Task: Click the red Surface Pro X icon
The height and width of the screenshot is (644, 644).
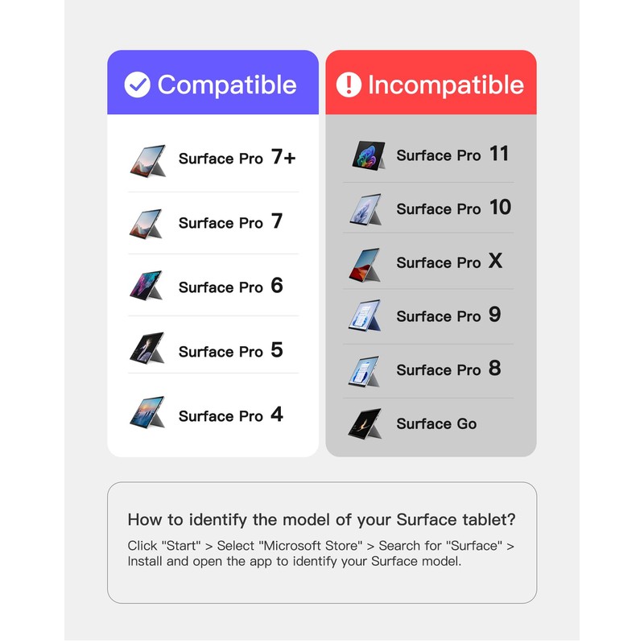Action: (366, 263)
